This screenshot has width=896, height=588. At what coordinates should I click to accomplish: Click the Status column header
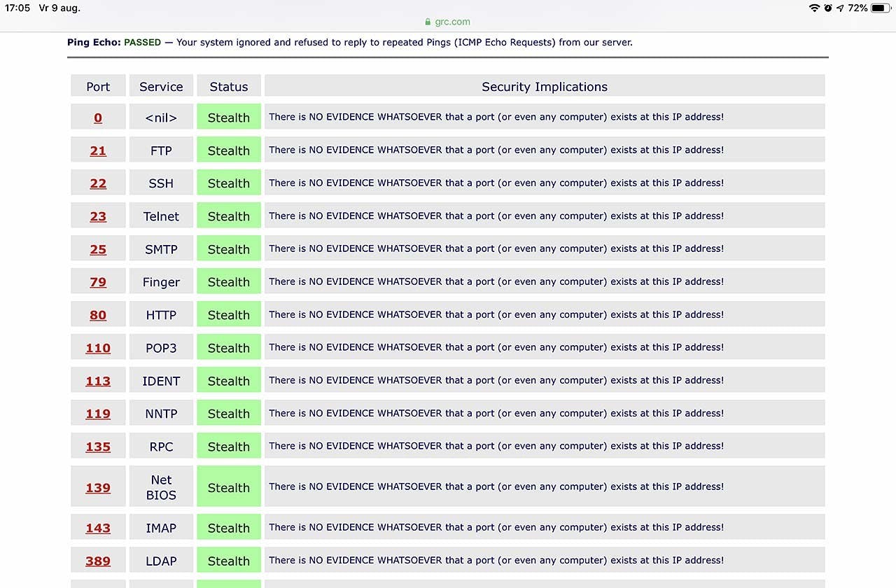point(229,86)
